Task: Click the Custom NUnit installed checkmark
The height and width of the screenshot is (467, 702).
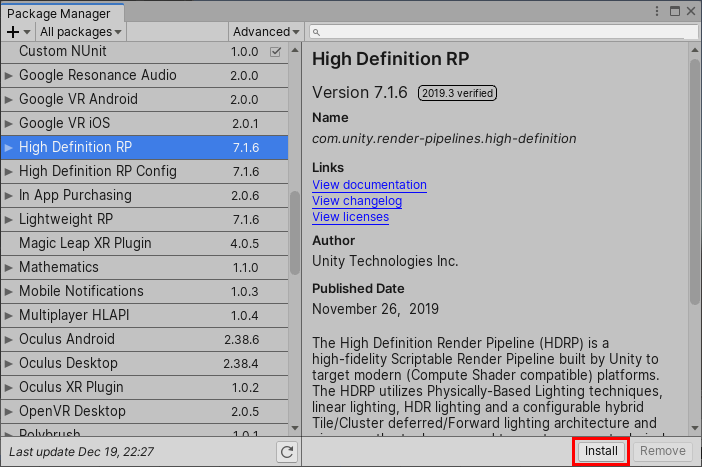Action: pyautogui.click(x=275, y=52)
